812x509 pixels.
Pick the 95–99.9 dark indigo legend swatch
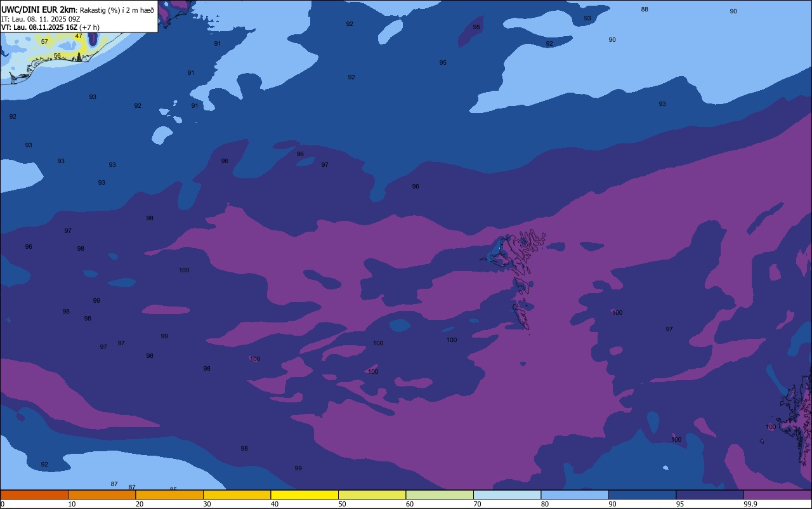point(710,494)
